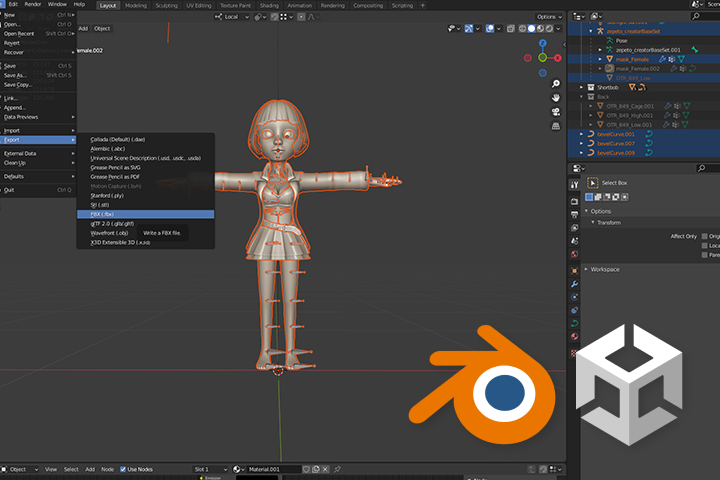Click Append... in the File menu
720x480 pixels.
(x=38, y=107)
